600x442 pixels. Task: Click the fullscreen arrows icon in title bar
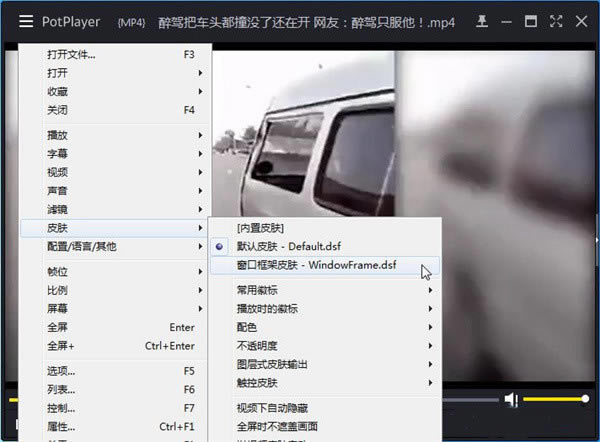pyautogui.click(x=556, y=21)
